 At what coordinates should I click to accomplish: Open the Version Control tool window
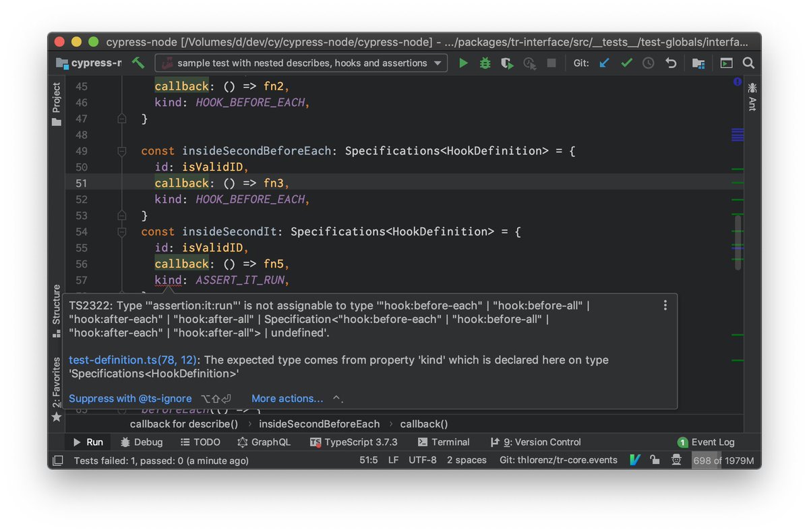[536, 442]
